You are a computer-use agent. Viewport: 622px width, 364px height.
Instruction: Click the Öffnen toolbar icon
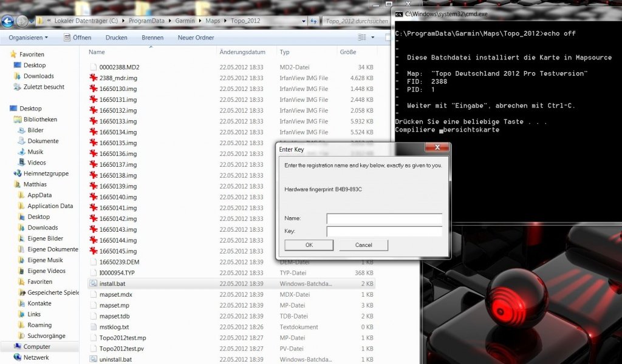(x=67, y=37)
